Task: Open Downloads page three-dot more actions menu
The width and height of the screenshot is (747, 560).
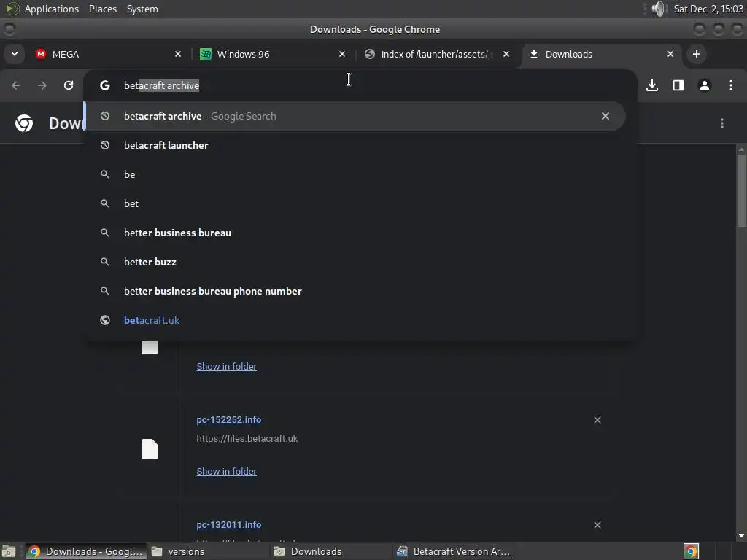Action: pos(722,123)
